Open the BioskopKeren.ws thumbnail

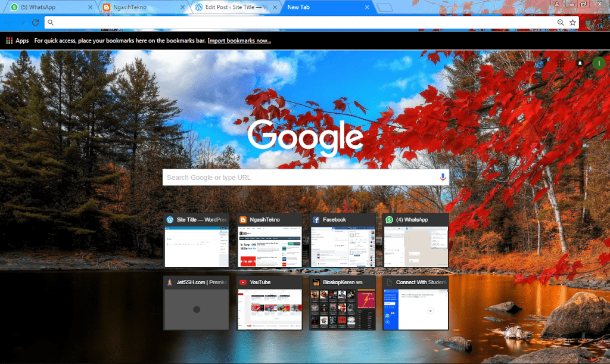click(343, 303)
